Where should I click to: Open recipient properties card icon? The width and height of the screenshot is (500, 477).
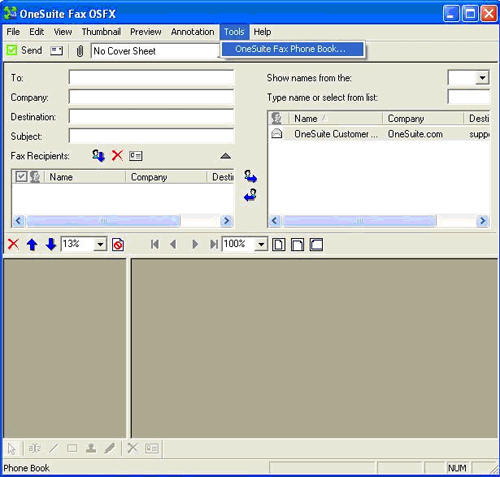click(x=136, y=156)
